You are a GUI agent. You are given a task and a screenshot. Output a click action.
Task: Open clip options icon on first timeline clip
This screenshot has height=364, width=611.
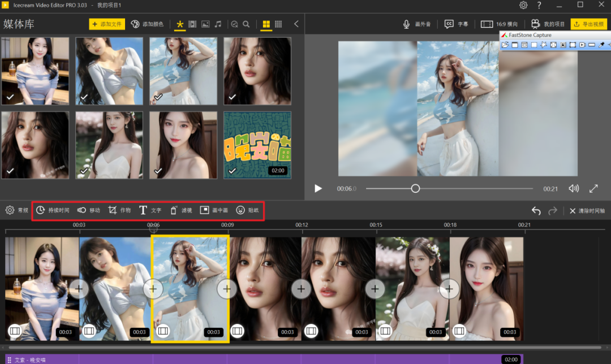click(x=15, y=331)
